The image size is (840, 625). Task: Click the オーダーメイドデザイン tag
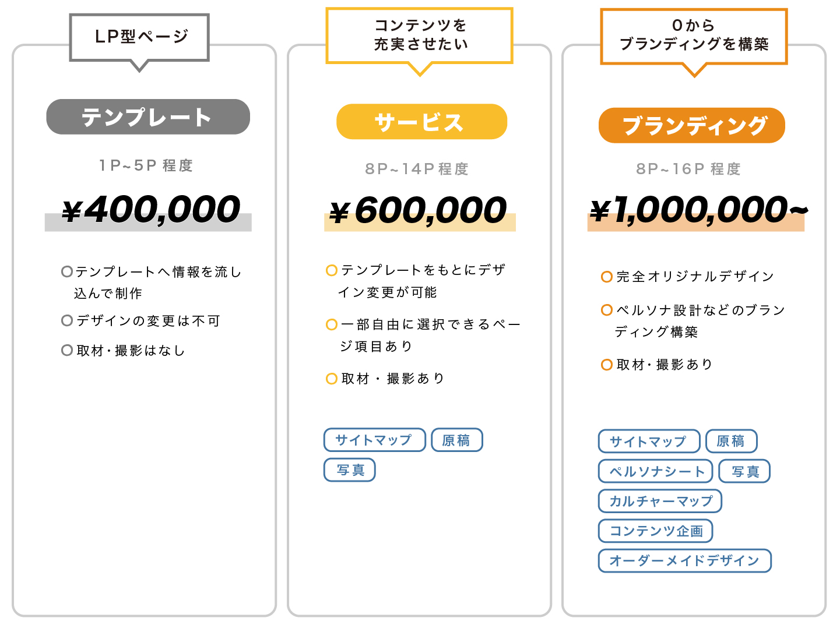(x=684, y=560)
